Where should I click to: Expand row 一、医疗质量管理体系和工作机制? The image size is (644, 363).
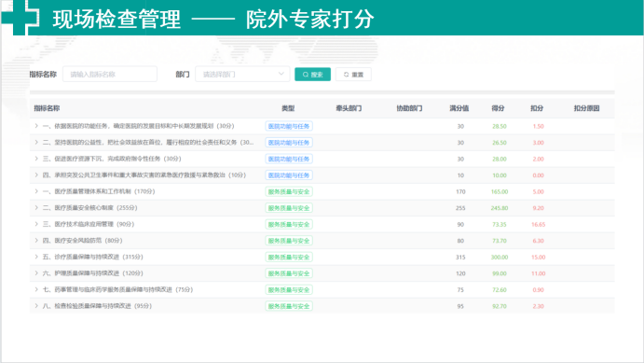pos(36,191)
